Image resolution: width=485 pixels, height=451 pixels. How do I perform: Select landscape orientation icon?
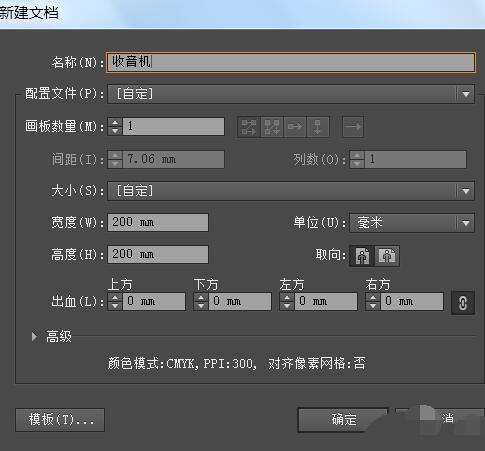[x=387, y=256]
